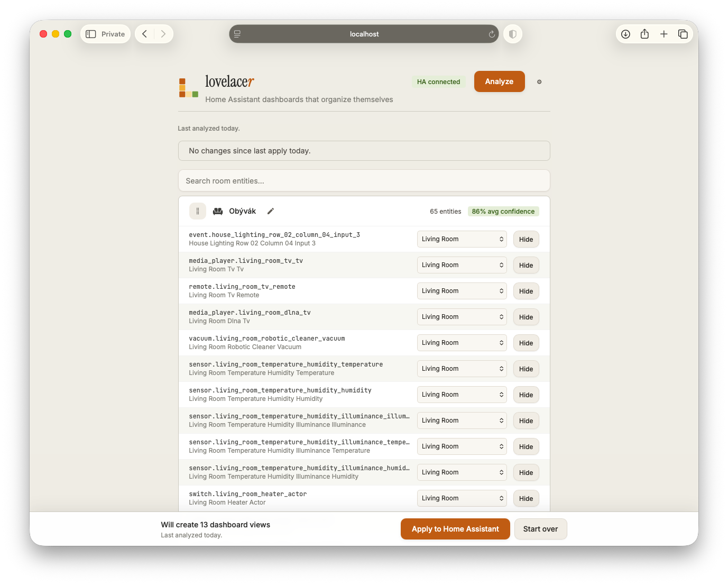Go back with the Safari arrow

click(x=144, y=34)
